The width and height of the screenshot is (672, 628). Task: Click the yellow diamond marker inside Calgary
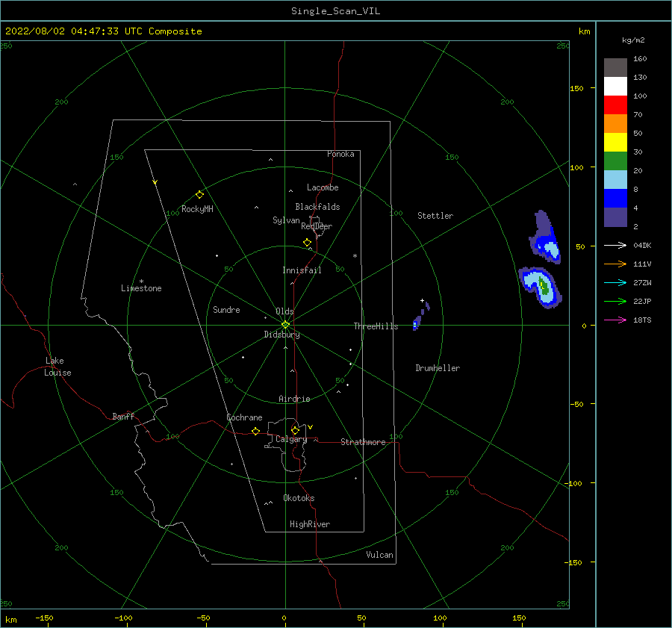tap(295, 430)
